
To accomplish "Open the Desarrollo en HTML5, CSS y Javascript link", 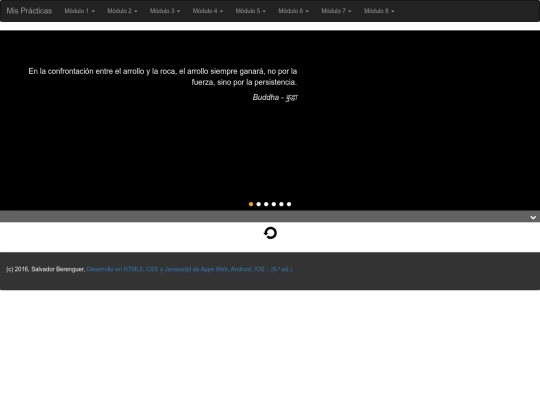I will 189,269.
